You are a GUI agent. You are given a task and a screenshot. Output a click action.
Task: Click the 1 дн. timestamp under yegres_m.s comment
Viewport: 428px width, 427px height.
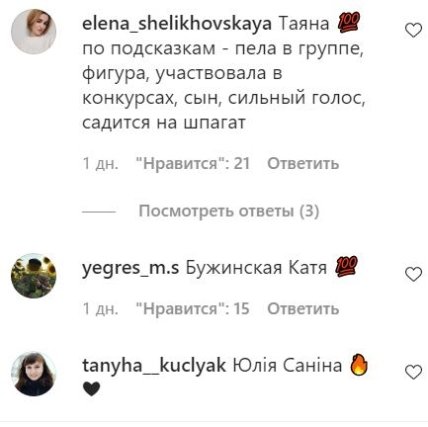click(x=100, y=309)
